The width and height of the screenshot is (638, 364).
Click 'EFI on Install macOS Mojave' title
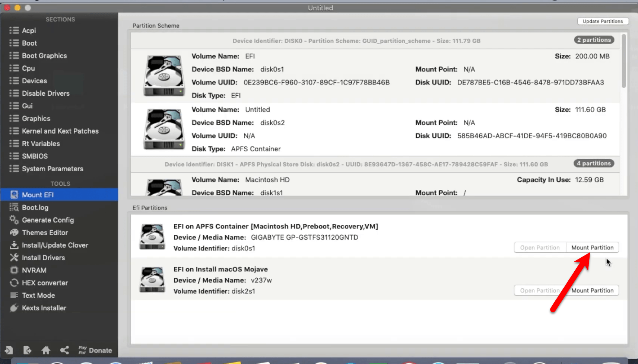(x=220, y=269)
